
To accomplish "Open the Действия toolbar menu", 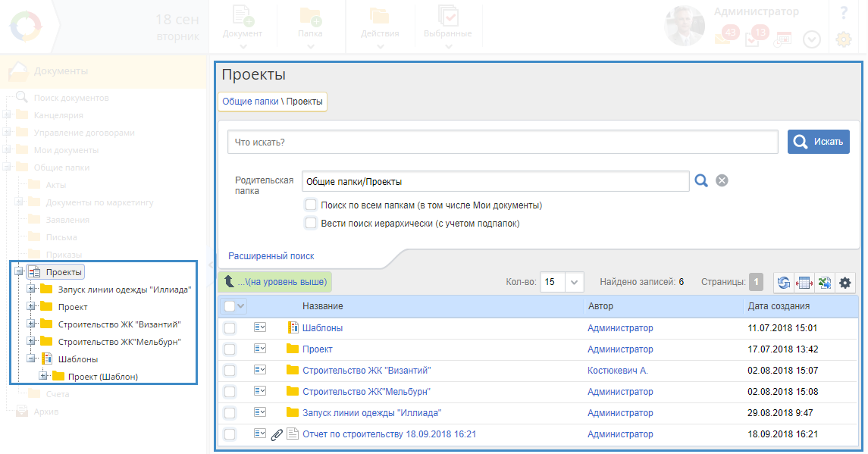I will pyautogui.click(x=380, y=27).
